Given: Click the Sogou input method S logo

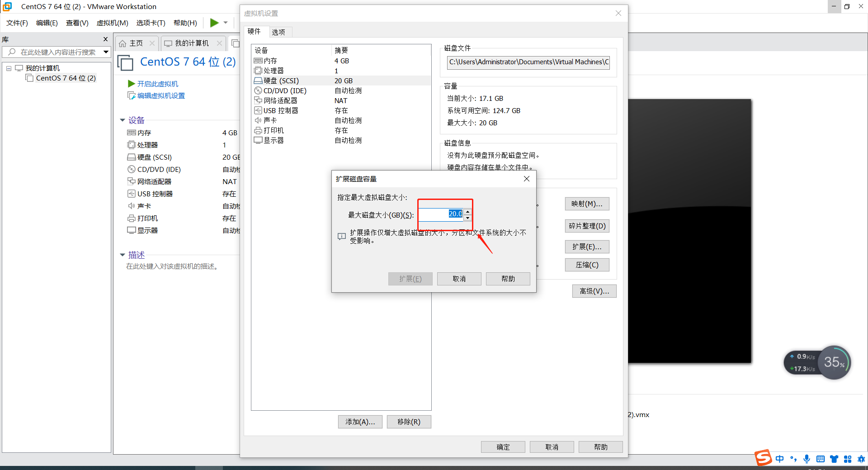Looking at the screenshot, I should 763,457.
